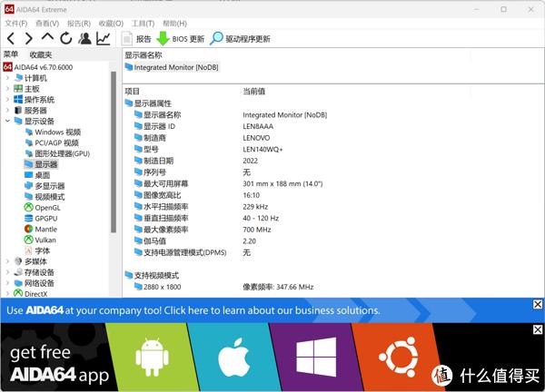Image resolution: width=545 pixels, height=392 pixels.
Task: Click 驱动程序更新 driver update button
Action: coord(240,38)
